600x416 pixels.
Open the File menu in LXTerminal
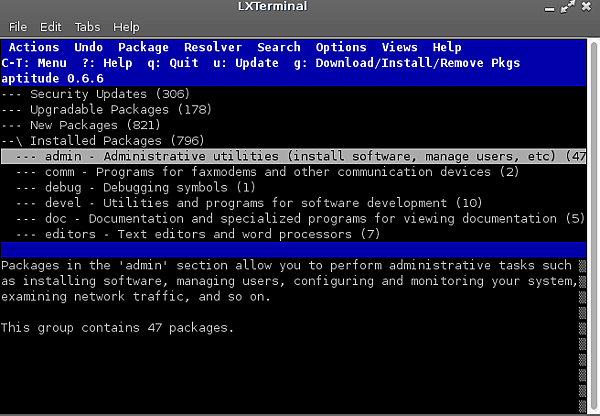coord(18,27)
